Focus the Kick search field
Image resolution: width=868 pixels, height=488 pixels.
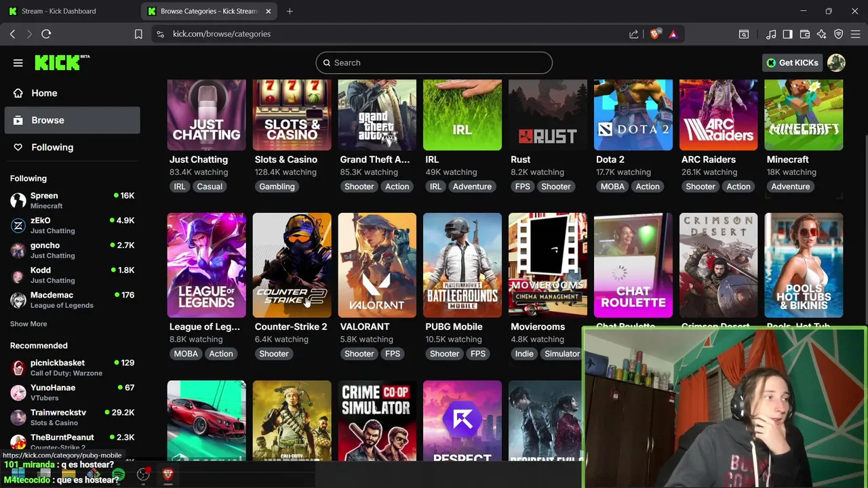click(x=434, y=62)
